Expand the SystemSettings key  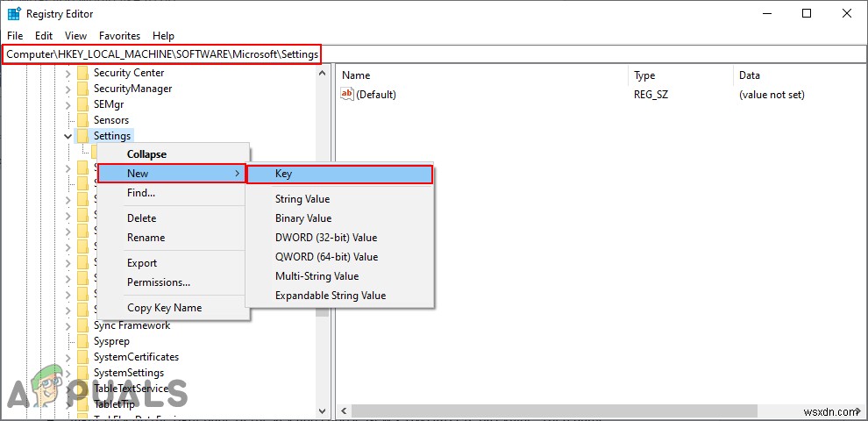(x=68, y=373)
